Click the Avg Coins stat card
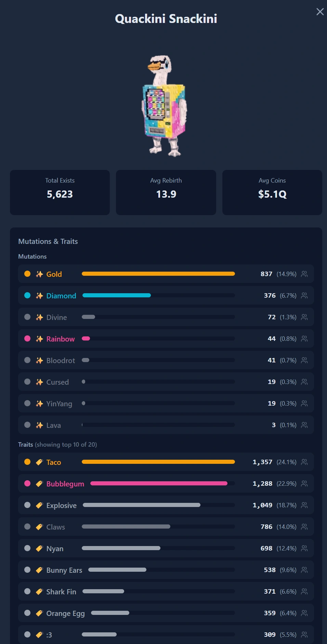Image resolution: width=327 pixels, height=644 pixels. tap(272, 193)
